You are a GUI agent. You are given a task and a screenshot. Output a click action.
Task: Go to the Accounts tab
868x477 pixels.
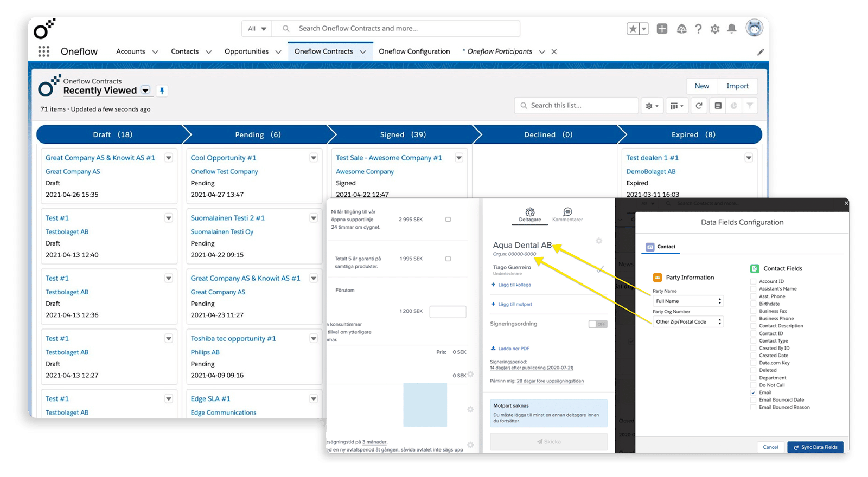point(131,51)
